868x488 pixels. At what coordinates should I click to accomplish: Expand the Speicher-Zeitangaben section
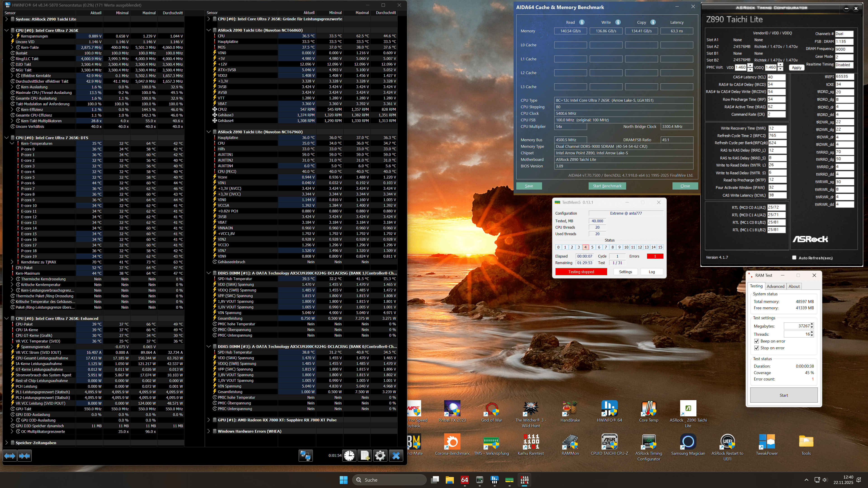[x=6, y=443]
